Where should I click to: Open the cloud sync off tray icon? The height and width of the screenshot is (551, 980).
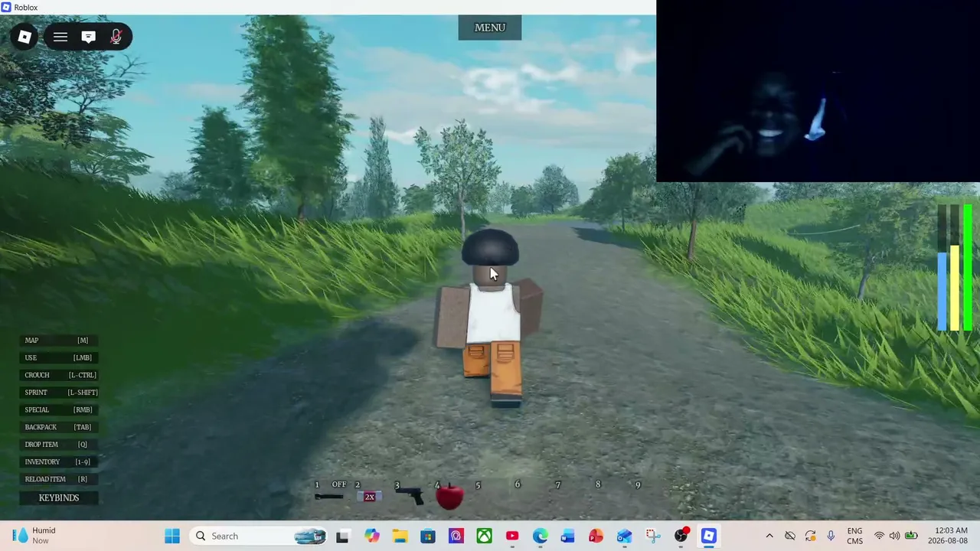[790, 536]
